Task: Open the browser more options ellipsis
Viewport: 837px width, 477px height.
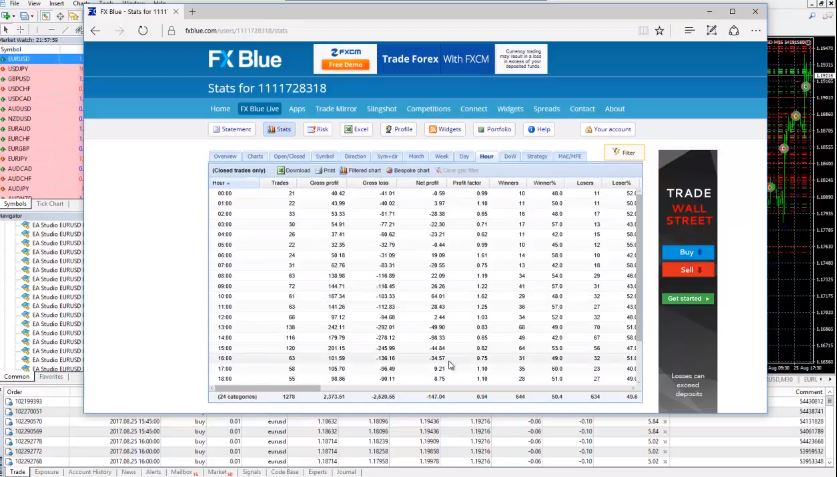Action: click(x=755, y=31)
